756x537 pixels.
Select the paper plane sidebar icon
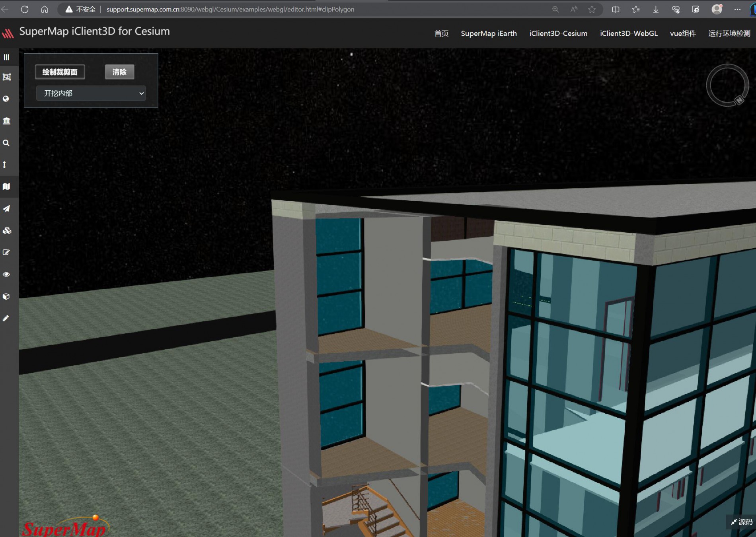(6, 208)
